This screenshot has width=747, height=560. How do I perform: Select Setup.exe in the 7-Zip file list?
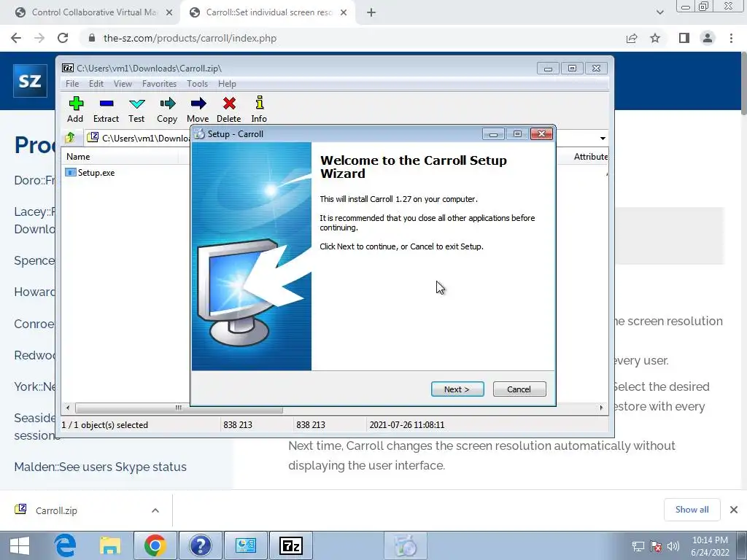(x=90, y=172)
